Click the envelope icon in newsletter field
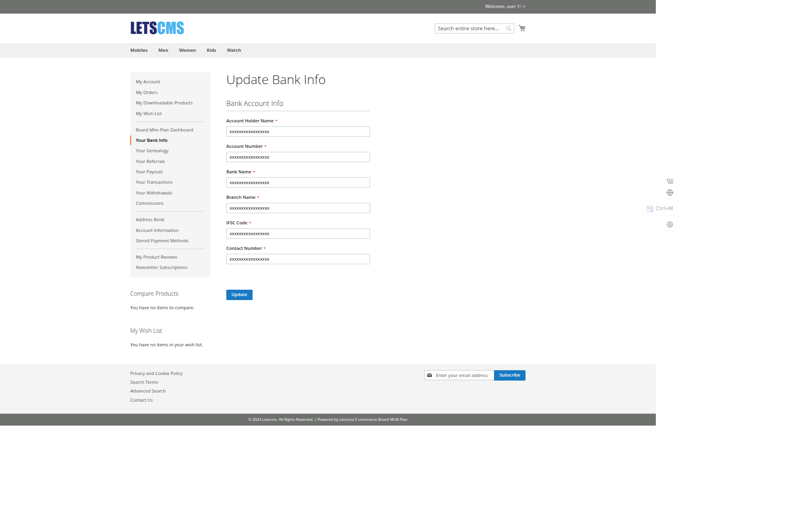Screen dimensions: 812x532 [x=430, y=375]
